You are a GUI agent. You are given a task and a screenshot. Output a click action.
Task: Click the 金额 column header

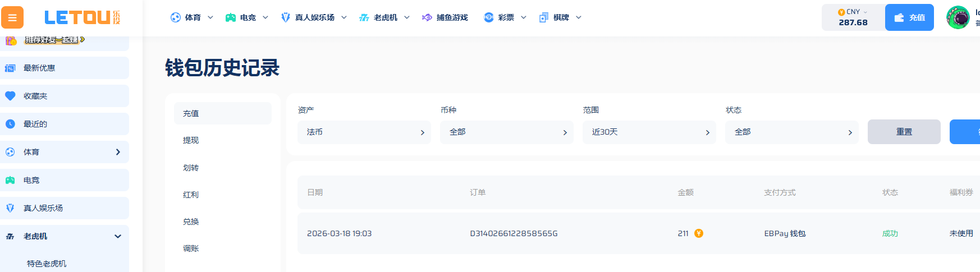[x=685, y=192]
